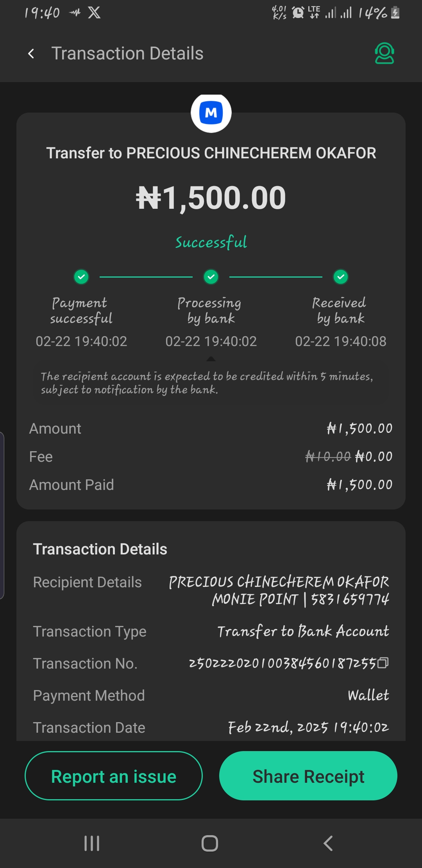Tap the recipient account number 5831659774
The image size is (422, 868).
click(350, 599)
